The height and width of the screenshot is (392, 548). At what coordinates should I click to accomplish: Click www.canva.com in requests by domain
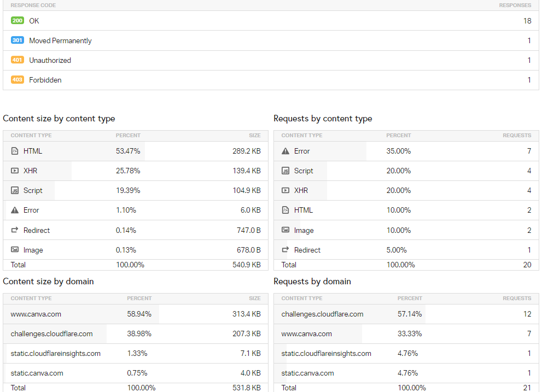[x=306, y=334]
